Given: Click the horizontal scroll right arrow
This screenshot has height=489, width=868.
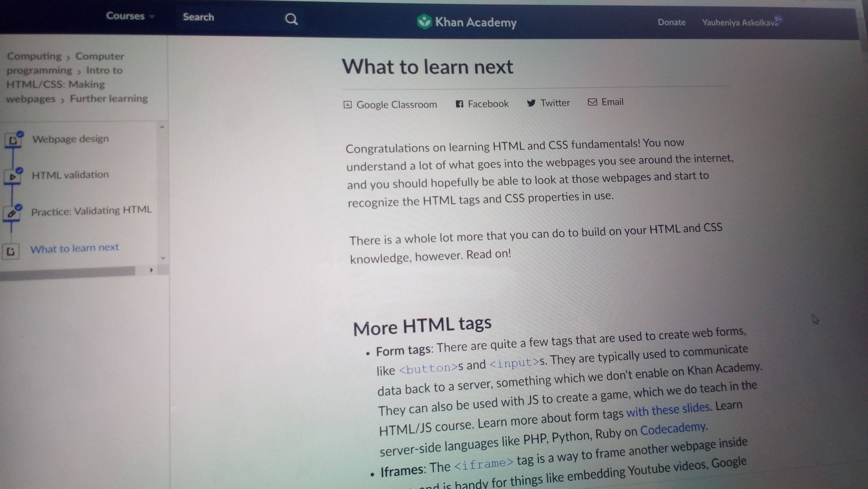Looking at the screenshot, I should point(151,270).
